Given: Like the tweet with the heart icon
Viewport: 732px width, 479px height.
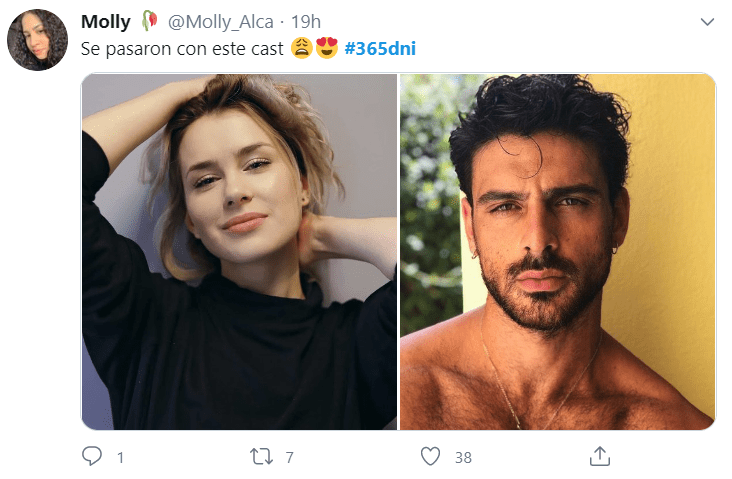Looking at the screenshot, I should point(430,456).
